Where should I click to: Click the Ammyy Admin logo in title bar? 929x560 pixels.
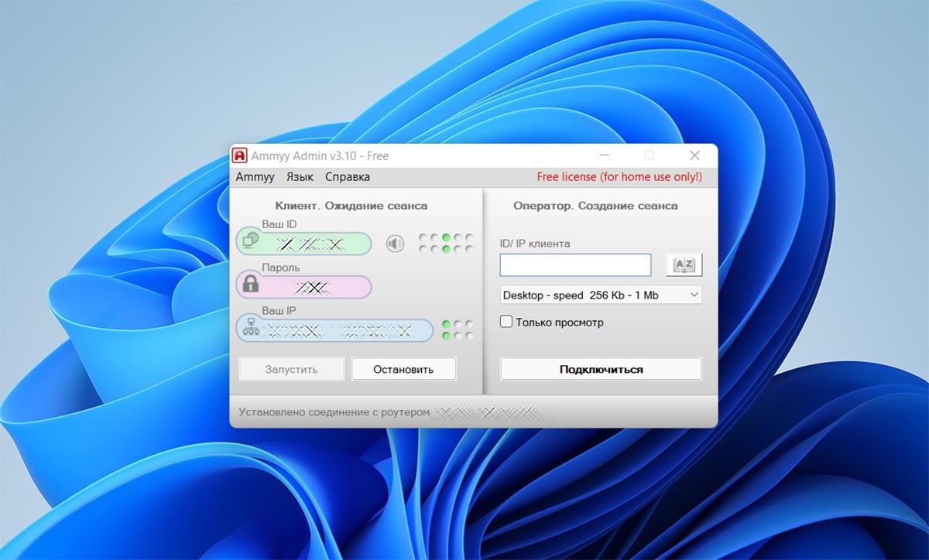point(240,155)
